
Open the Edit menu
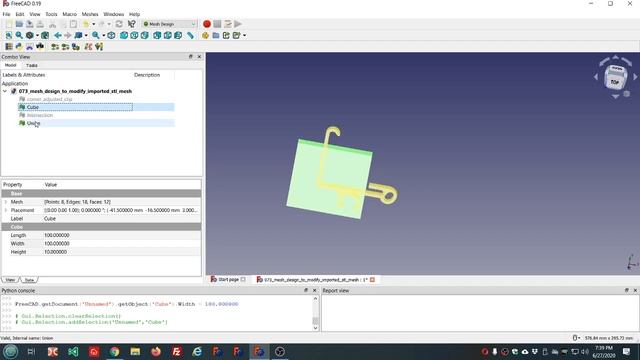(x=20, y=14)
